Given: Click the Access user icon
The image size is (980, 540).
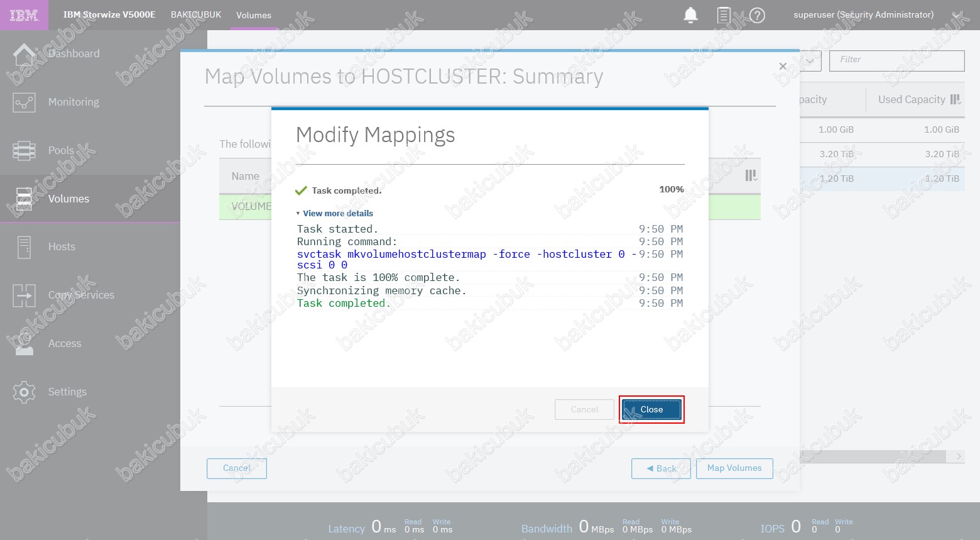Looking at the screenshot, I should pyautogui.click(x=24, y=343).
